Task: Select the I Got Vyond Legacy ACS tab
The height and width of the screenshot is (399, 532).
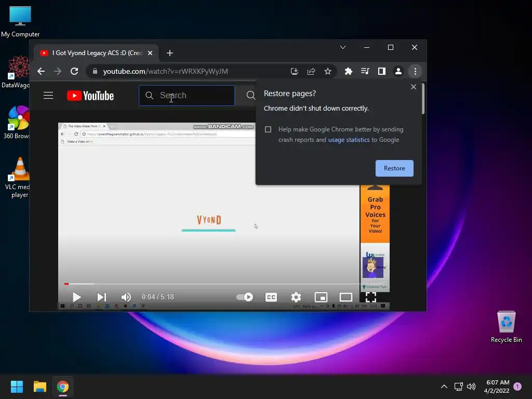Action: tap(96, 53)
